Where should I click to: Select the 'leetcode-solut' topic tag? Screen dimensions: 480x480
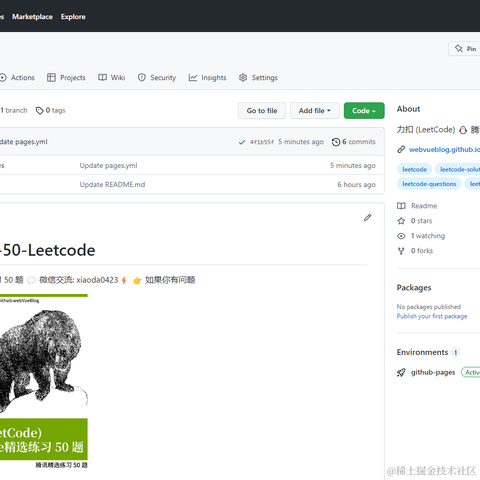tap(458, 169)
